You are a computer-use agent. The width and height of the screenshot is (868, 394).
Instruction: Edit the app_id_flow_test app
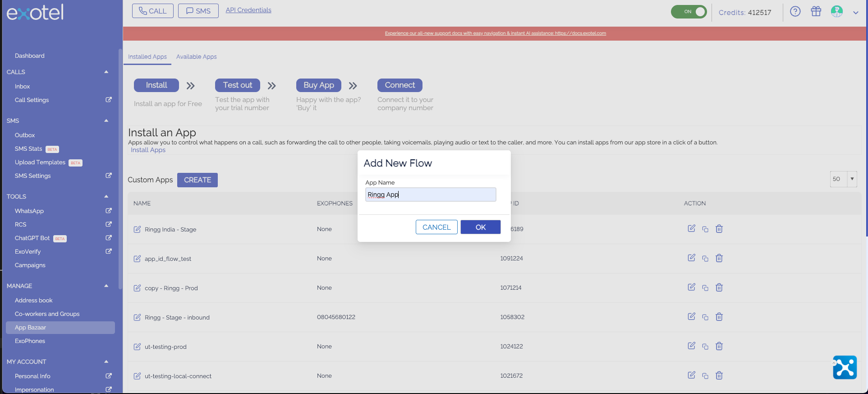point(691,258)
